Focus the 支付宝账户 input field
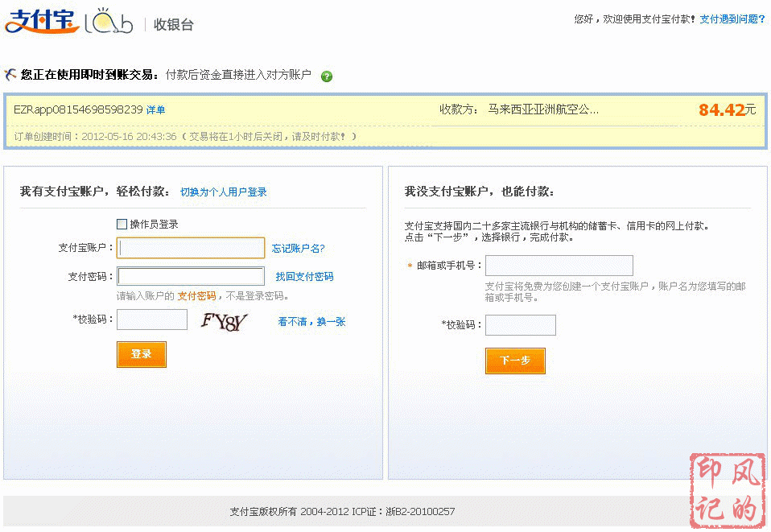771x532 pixels. (191, 248)
